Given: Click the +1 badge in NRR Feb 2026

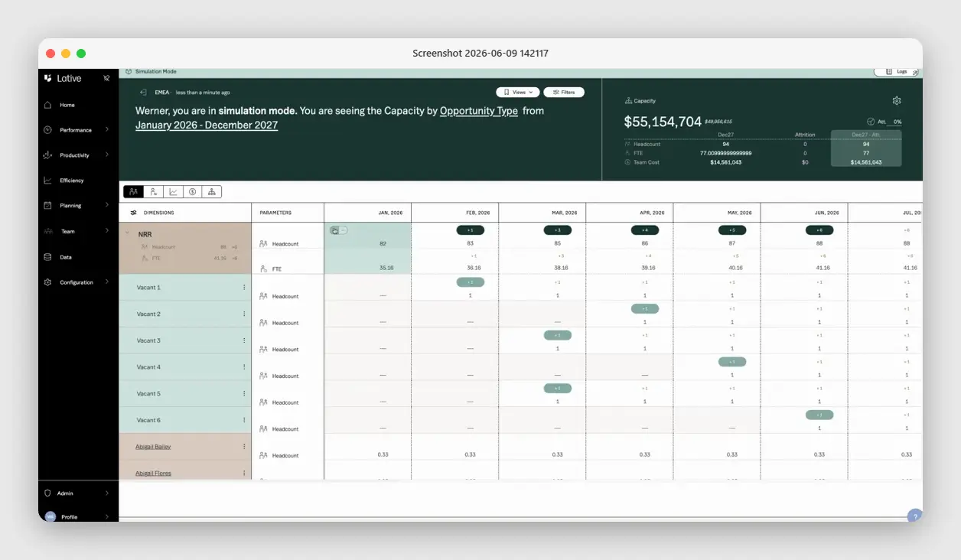Looking at the screenshot, I should point(471,230).
